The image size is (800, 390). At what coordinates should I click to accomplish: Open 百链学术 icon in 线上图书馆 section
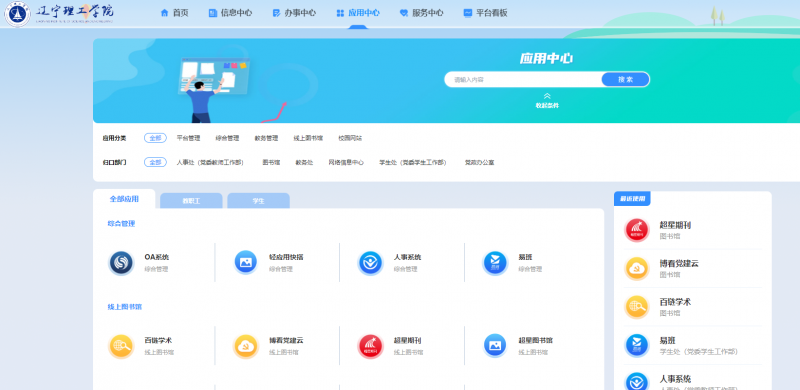[121, 346]
